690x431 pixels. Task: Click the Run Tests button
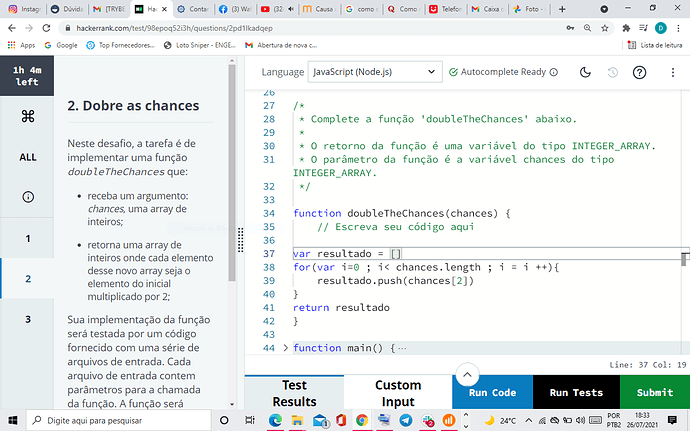click(576, 392)
